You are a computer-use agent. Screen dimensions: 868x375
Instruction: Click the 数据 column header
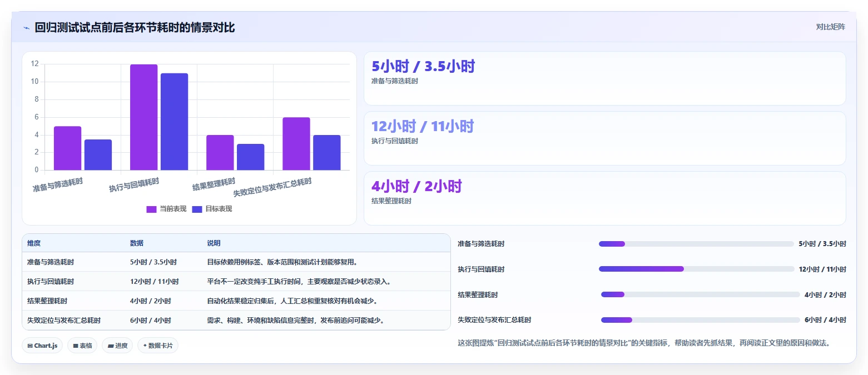click(x=137, y=243)
